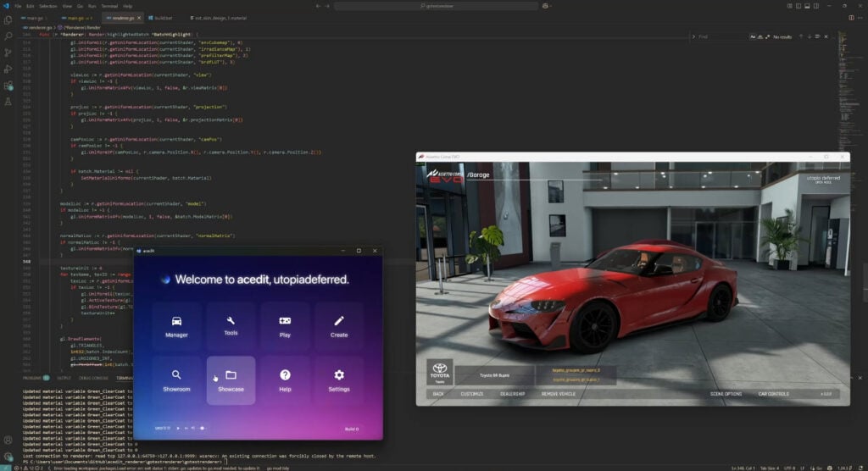Open the Help menu in VS Code
This screenshot has width=868, height=471.
tap(127, 6)
